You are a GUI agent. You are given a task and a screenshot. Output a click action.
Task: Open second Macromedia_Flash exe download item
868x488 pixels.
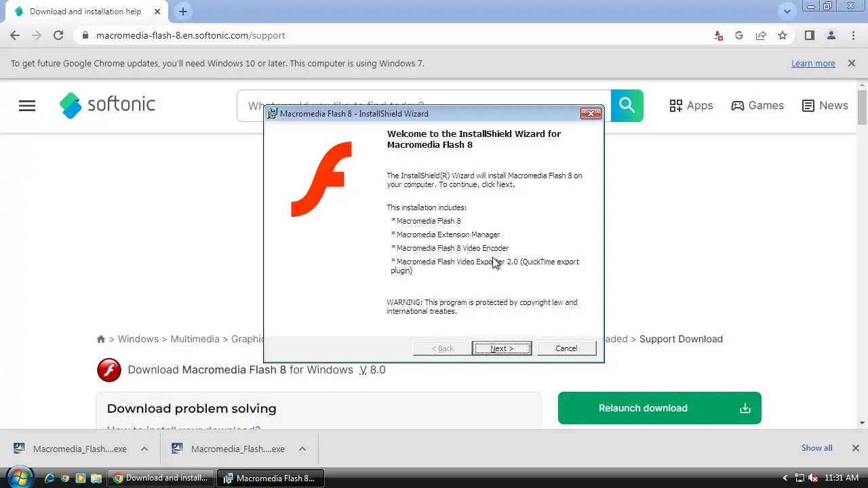click(229, 449)
